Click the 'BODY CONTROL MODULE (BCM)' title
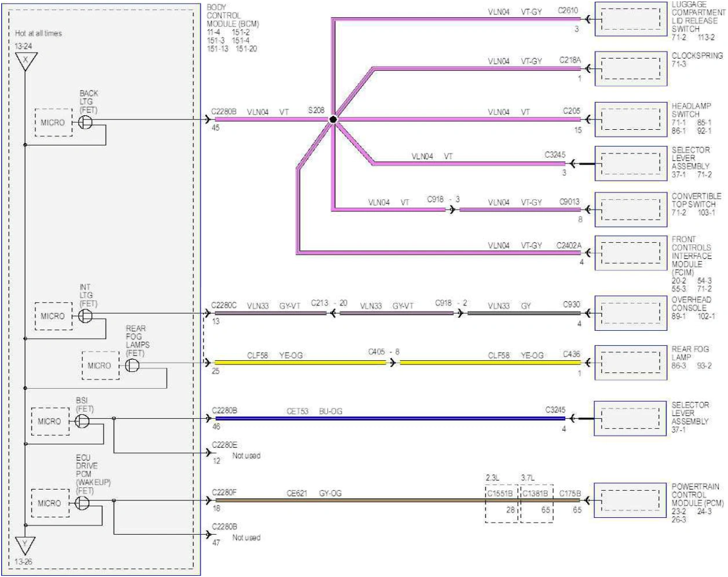 (x=233, y=16)
